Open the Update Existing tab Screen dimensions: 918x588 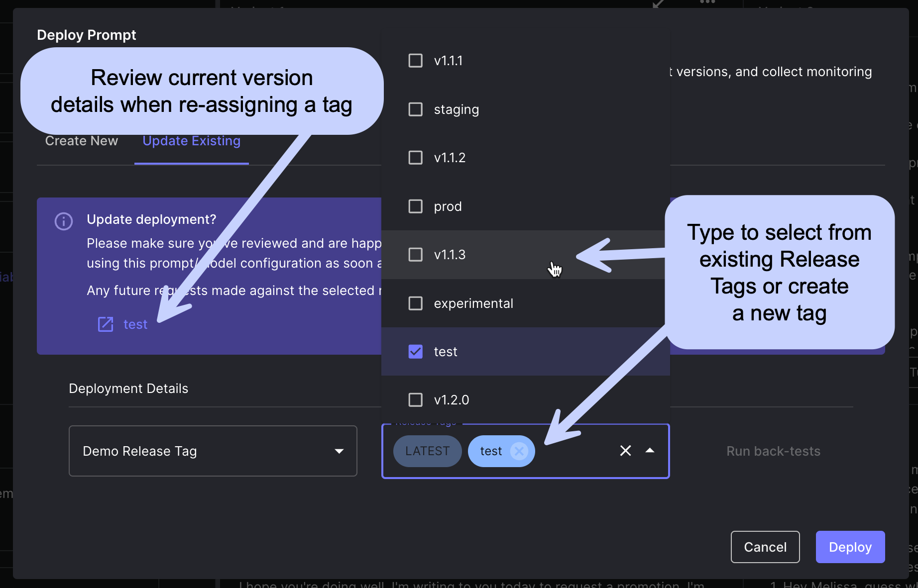tap(192, 141)
